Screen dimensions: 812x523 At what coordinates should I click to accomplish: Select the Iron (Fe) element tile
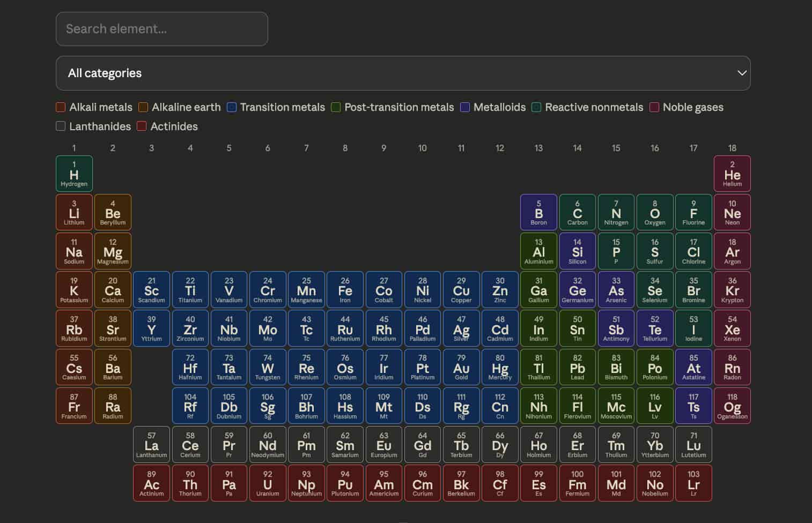tap(345, 290)
